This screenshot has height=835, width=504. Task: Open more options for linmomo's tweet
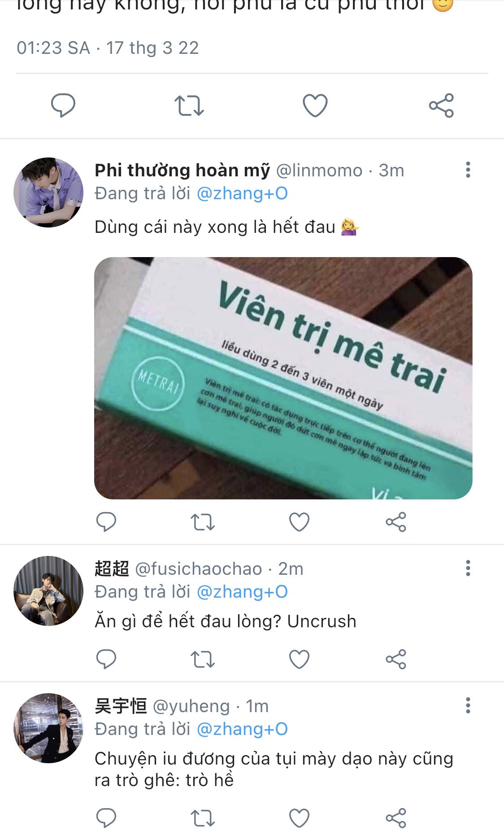coord(468,170)
